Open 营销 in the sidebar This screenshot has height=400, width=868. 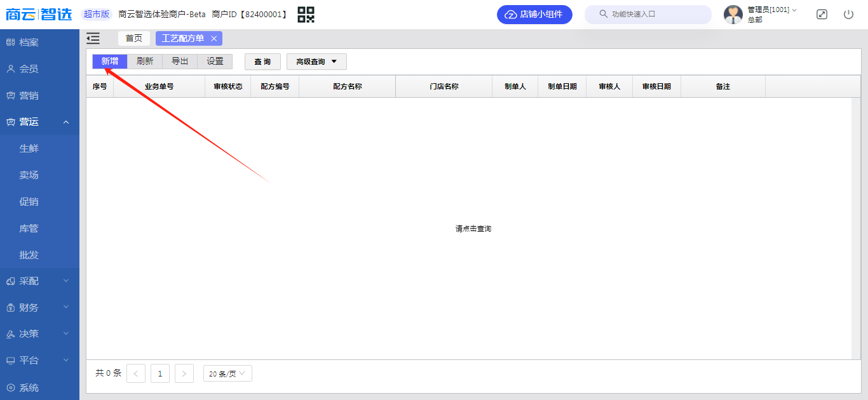[39, 96]
